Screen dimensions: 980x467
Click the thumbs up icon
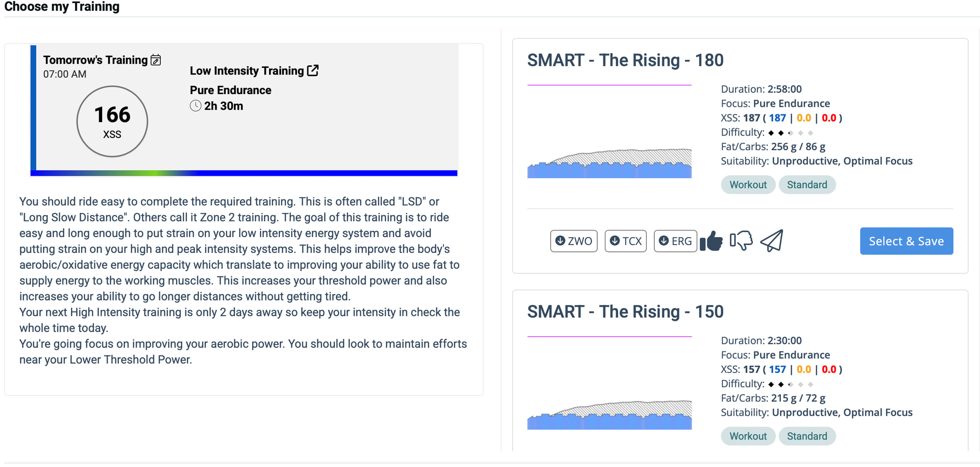pyautogui.click(x=711, y=241)
